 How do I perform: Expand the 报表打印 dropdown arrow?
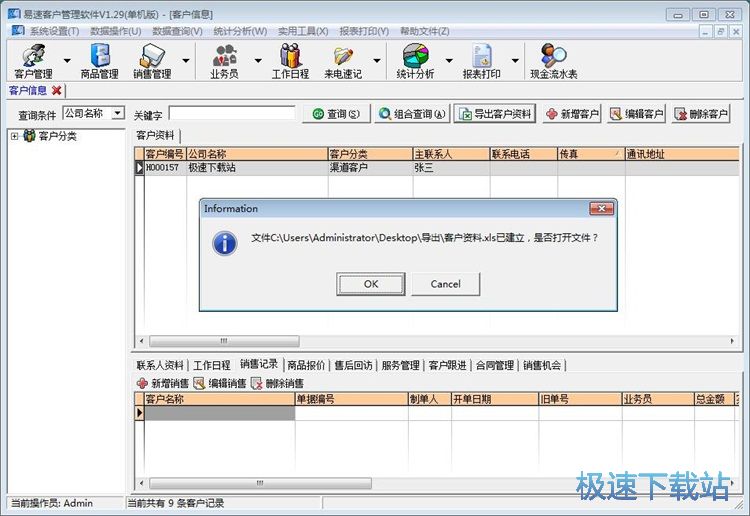(515, 61)
